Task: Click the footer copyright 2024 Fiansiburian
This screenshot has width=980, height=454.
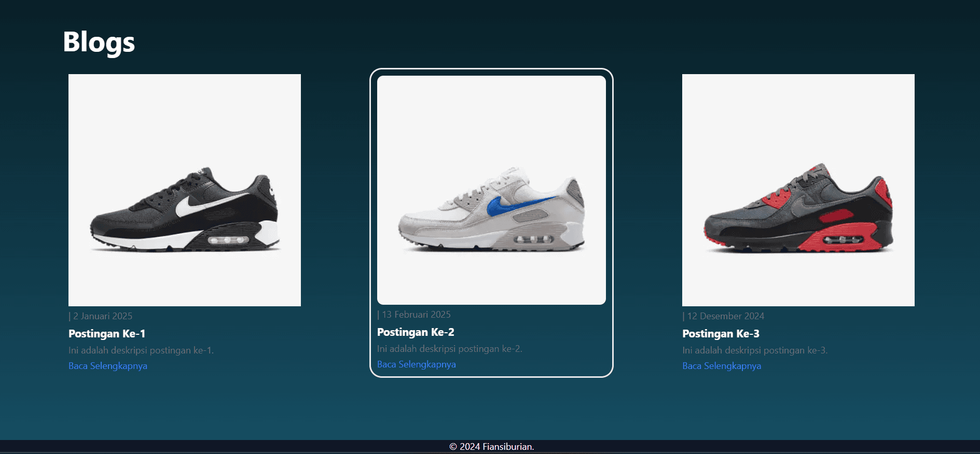Action: click(x=491, y=447)
